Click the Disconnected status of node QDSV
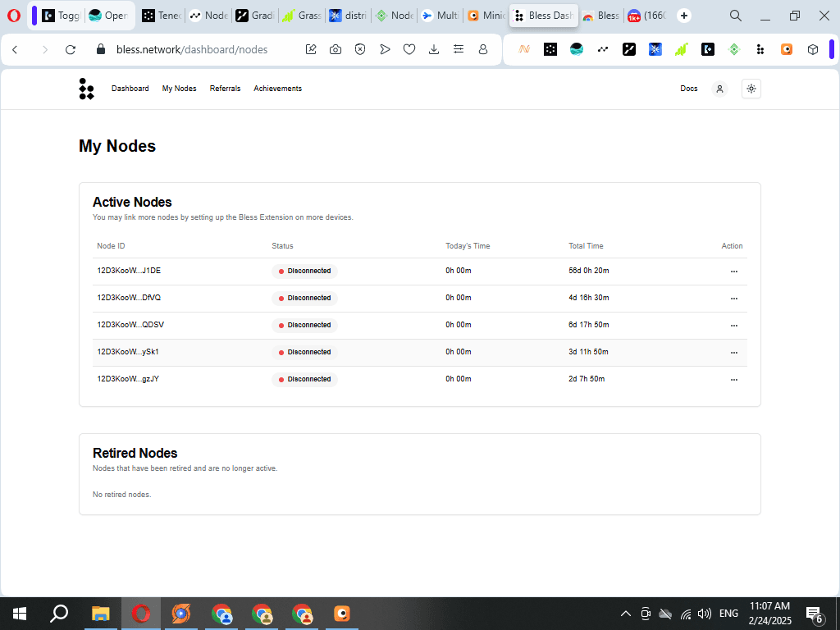The width and height of the screenshot is (840, 630). (x=304, y=326)
